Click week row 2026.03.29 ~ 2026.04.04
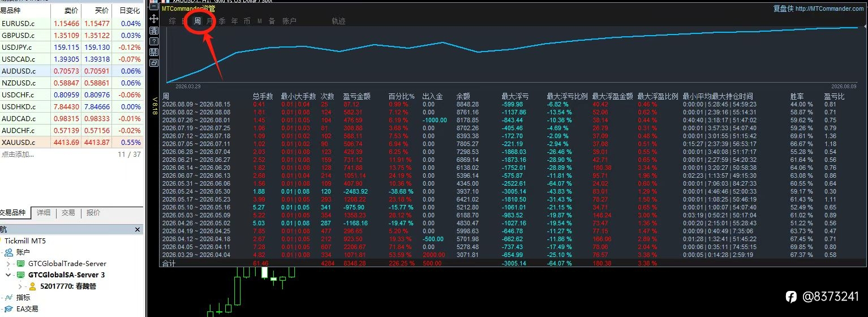Viewport: 868px width, 317px height. [512, 255]
